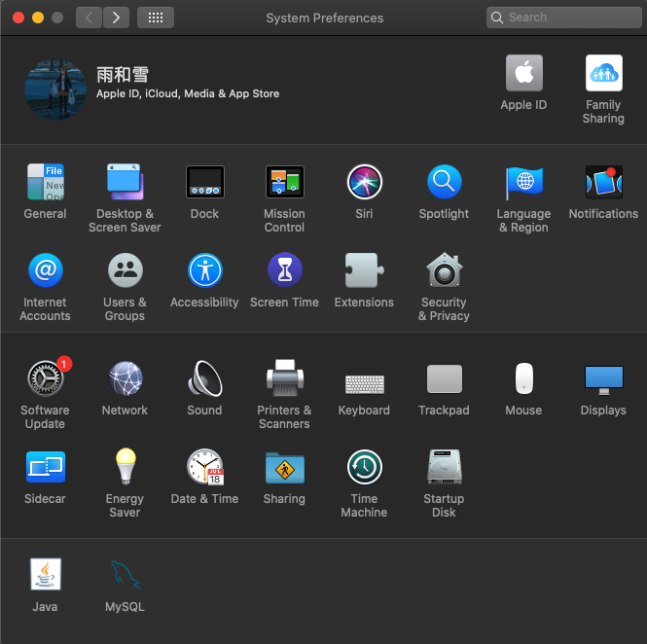Open the General preferences pane
This screenshot has width=647, height=644.
click(x=45, y=182)
